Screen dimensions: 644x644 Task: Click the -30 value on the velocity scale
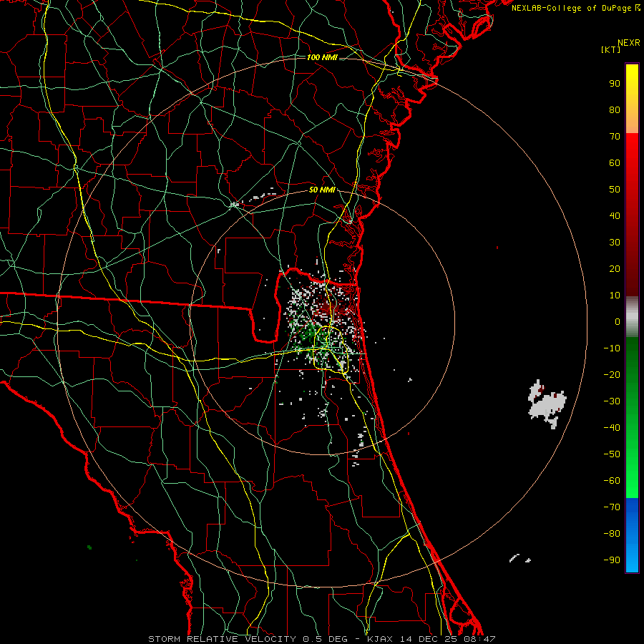point(612,401)
